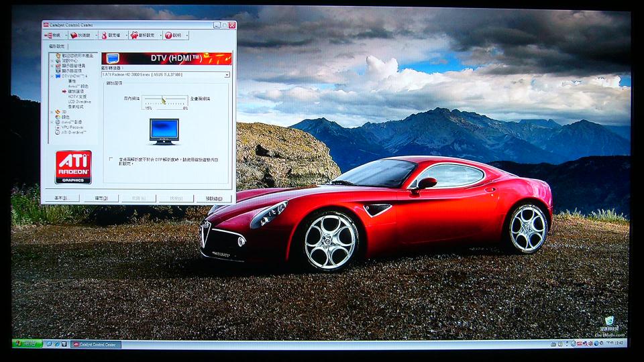Screen dimensions: 644x362
Task: Select the HDTV Support tree item
Action: pos(76,96)
